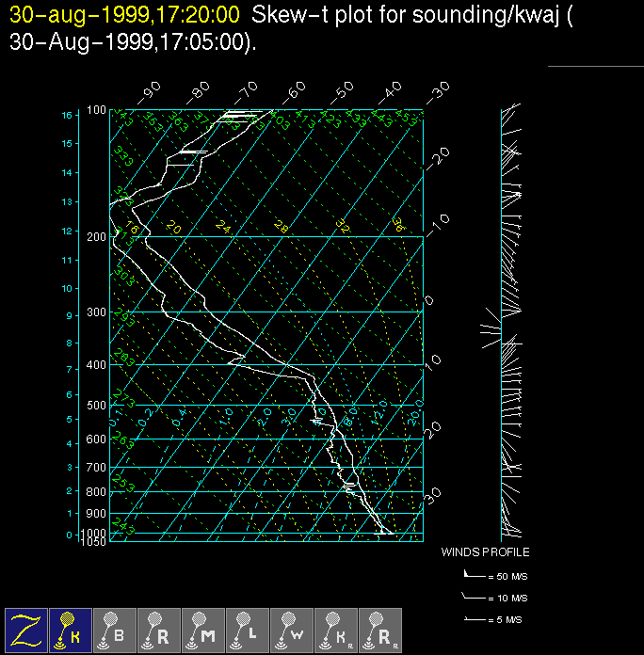The image size is (644, 655).
Task: Click the WINDS PROFILE label
Action: click(485, 552)
